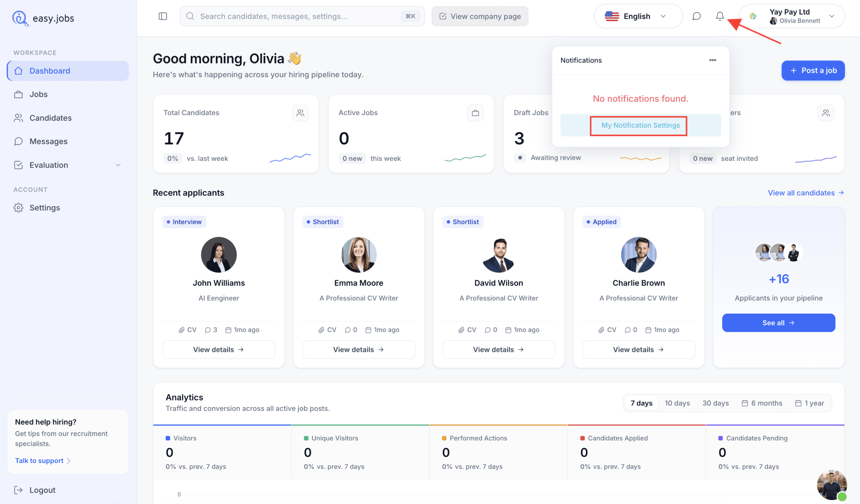Click CV attachment icon for Emma Moore

[321, 330]
